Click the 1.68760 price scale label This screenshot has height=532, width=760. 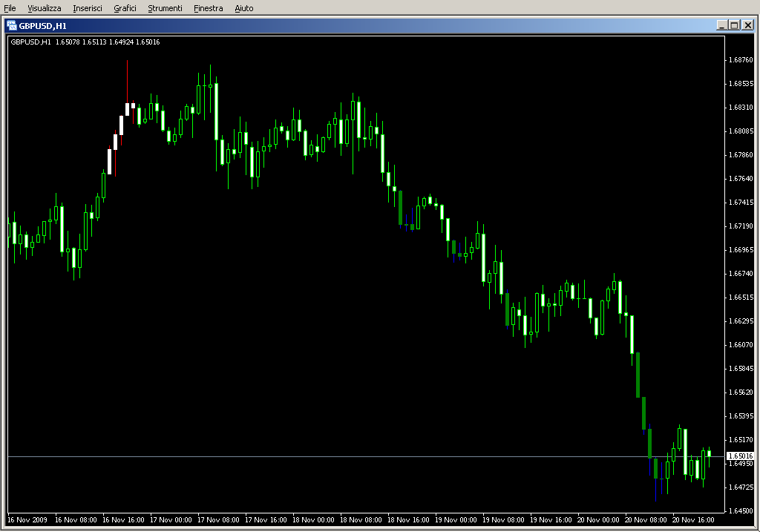tap(741, 60)
